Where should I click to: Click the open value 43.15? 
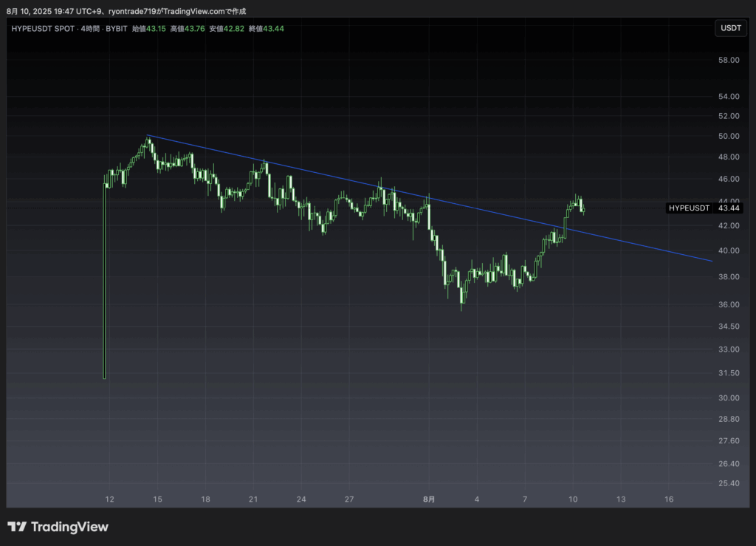click(157, 29)
